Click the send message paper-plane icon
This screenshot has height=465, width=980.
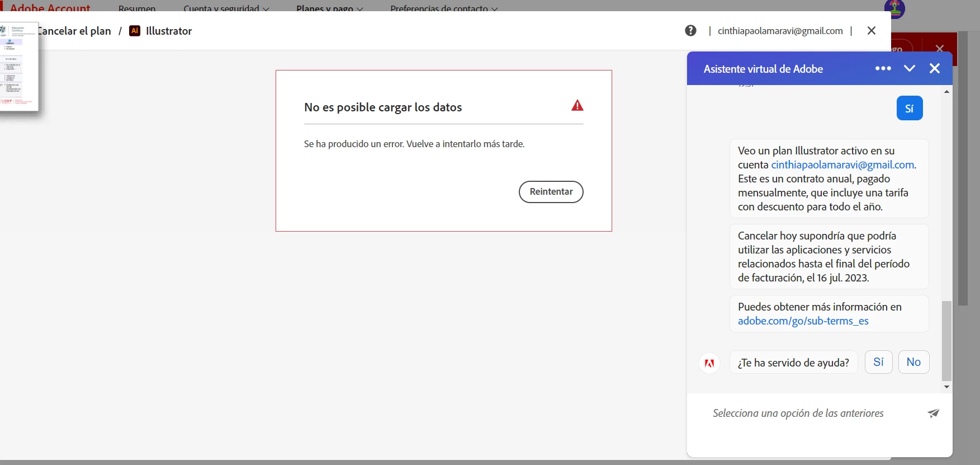point(934,413)
